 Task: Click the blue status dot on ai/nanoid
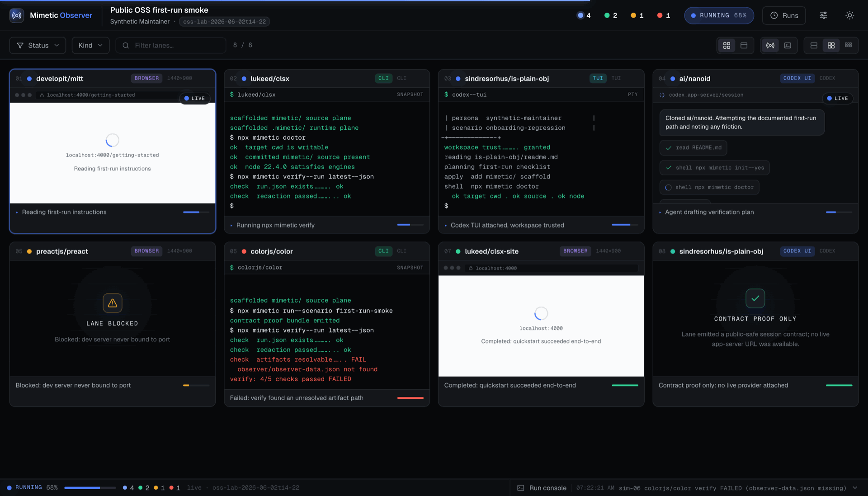[x=673, y=79]
